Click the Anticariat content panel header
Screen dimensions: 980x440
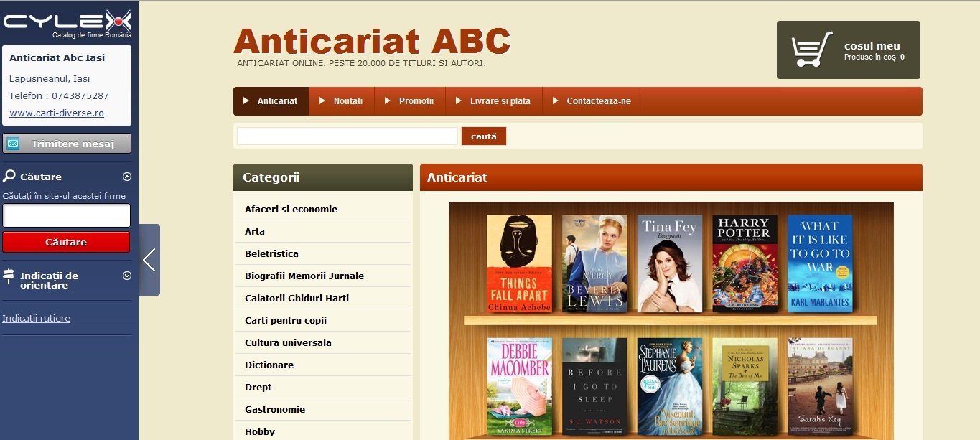(x=671, y=177)
